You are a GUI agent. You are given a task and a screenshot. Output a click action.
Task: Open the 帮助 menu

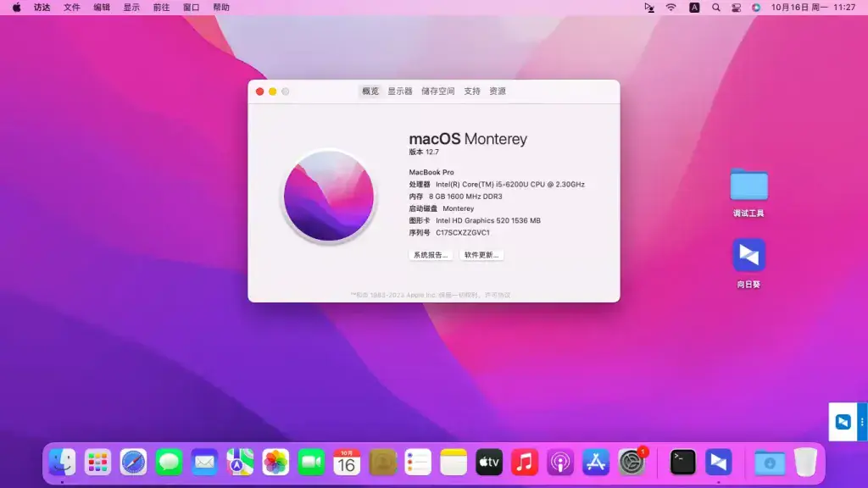pyautogui.click(x=221, y=7)
